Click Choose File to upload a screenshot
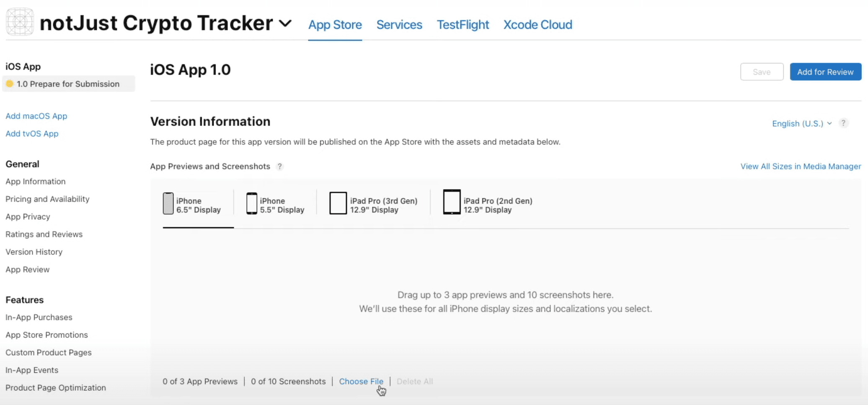The height and width of the screenshot is (405, 868). [361, 381]
